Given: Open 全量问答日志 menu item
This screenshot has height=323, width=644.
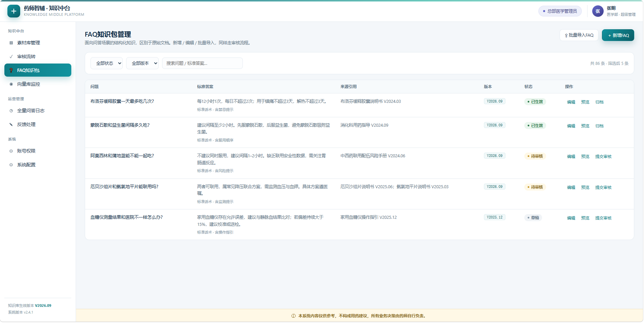Looking at the screenshot, I should 38,111.
